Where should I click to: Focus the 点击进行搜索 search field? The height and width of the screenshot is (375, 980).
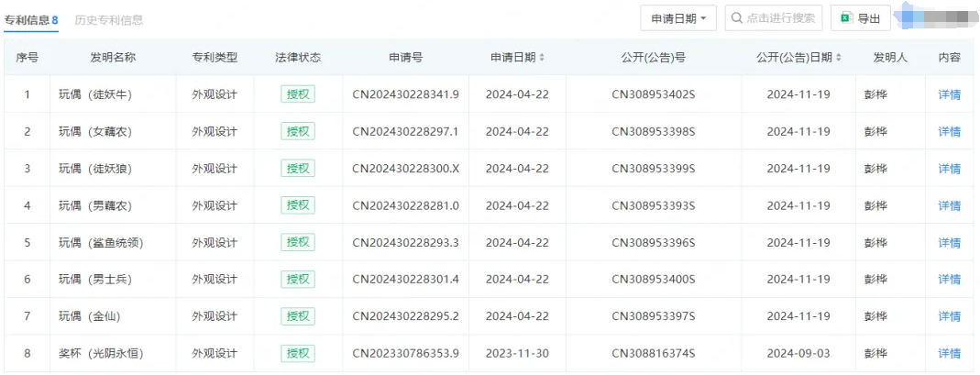pyautogui.click(x=774, y=18)
